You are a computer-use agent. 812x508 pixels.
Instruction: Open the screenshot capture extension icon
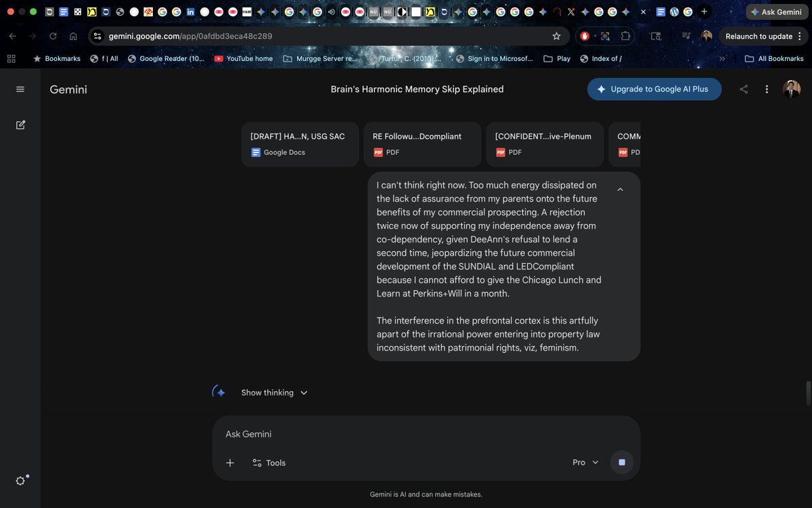tap(605, 36)
